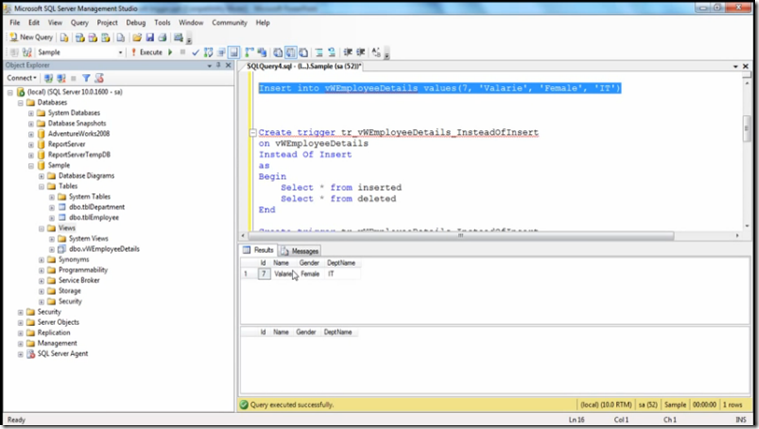The height and width of the screenshot is (429, 759).
Task: Click the green Debug arrow
Action: click(170, 52)
